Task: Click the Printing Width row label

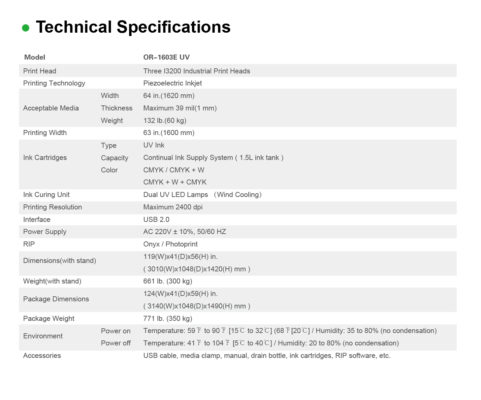Action: [45, 133]
